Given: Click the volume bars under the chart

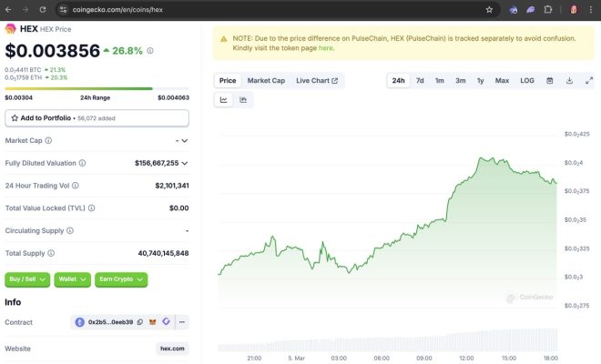Looking at the screenshot, I should pyautogui.click(x=388, y=340).
